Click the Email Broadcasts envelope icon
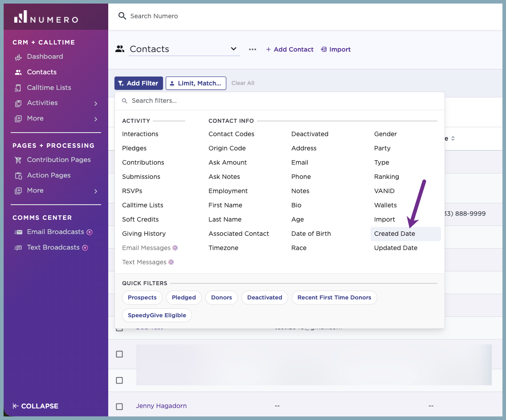 pos(18,232)
